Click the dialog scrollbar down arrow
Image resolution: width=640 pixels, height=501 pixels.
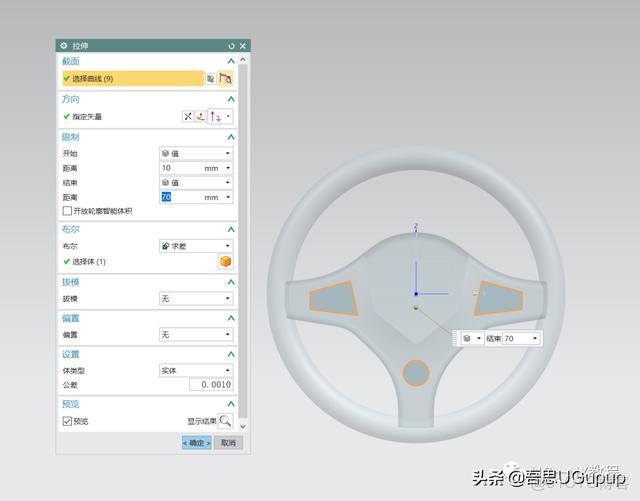pyautogui.click(x=243, y=426)
